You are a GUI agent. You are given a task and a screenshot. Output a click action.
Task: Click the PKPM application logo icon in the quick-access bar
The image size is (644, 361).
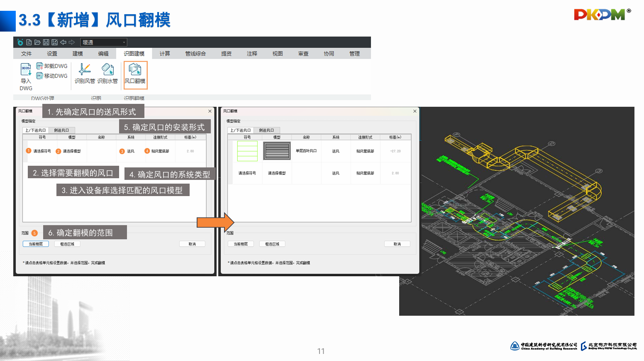[20, 42]
